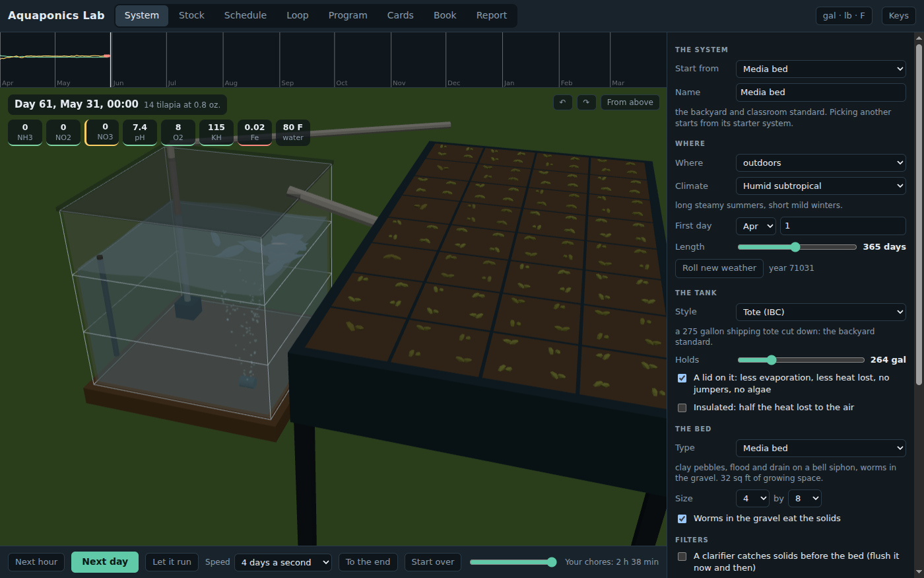Open the Climate Humid subtropical dropdown
Screen dimensions: 924x578
(821, 186)
